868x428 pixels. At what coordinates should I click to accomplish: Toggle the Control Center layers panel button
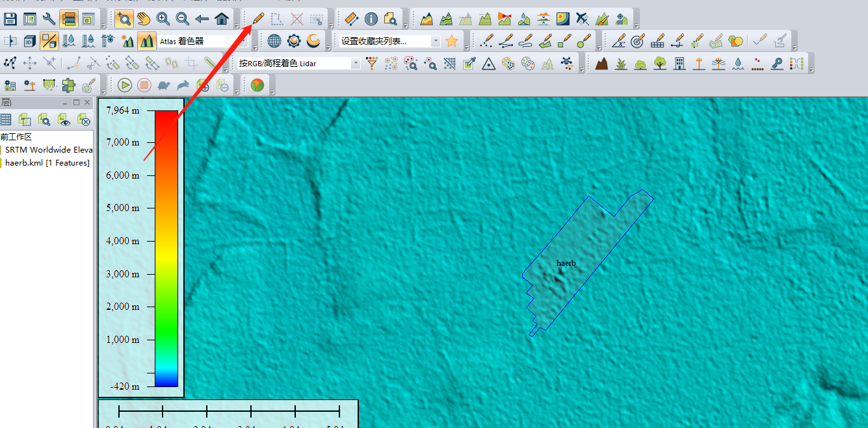tap(69, 19)
